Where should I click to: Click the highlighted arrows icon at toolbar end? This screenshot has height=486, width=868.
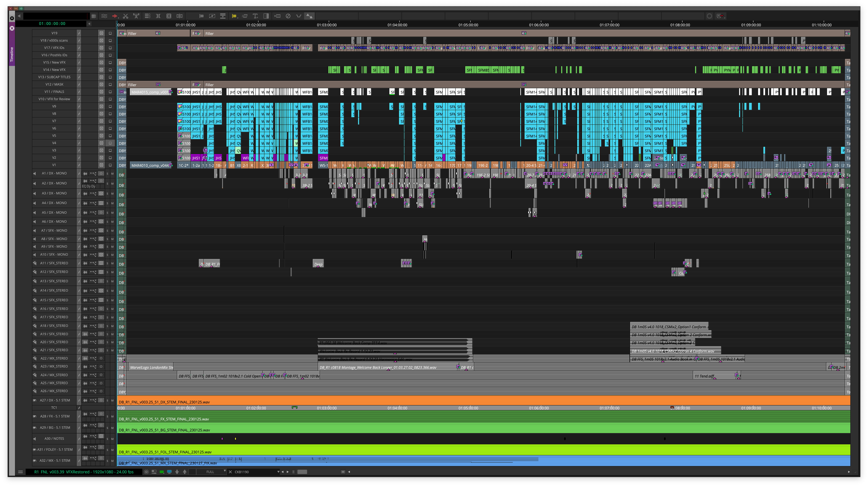coord(309,16)
